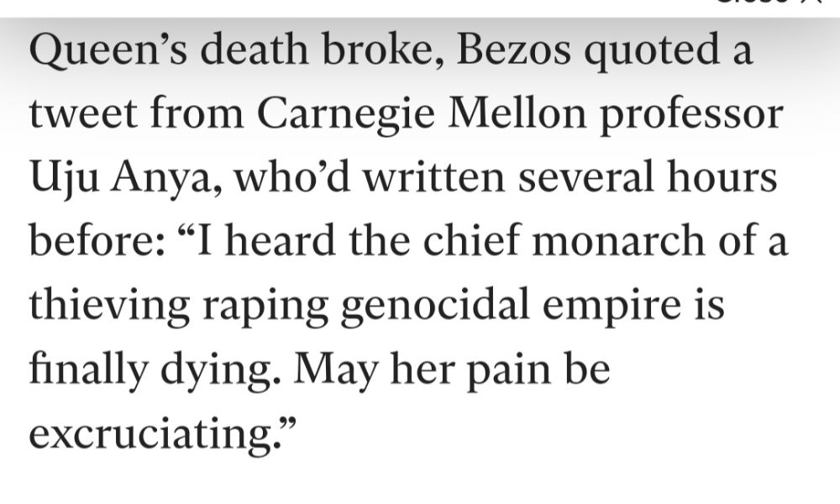
Task: Click the words "finally dying."
Action: [155, 370]
